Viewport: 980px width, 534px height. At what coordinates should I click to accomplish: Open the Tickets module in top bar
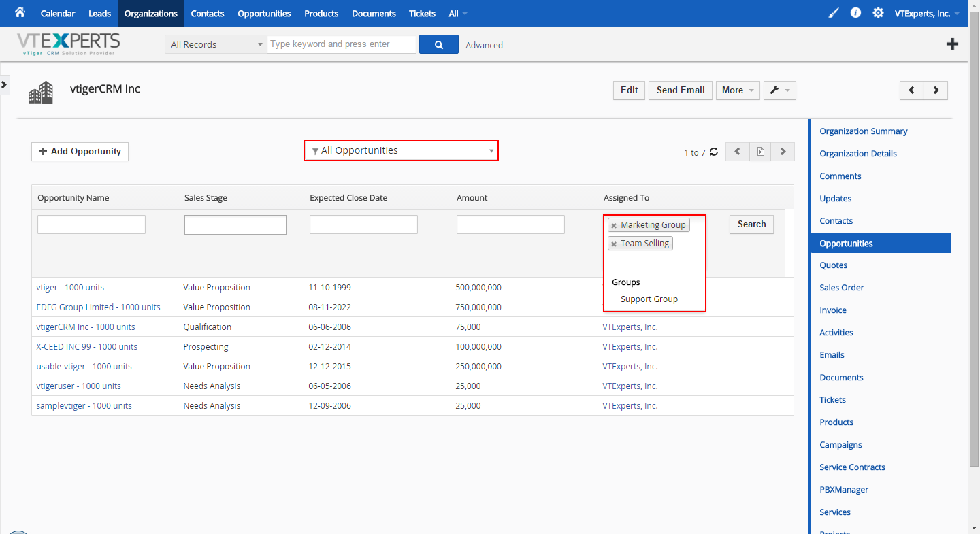point(422,14)
